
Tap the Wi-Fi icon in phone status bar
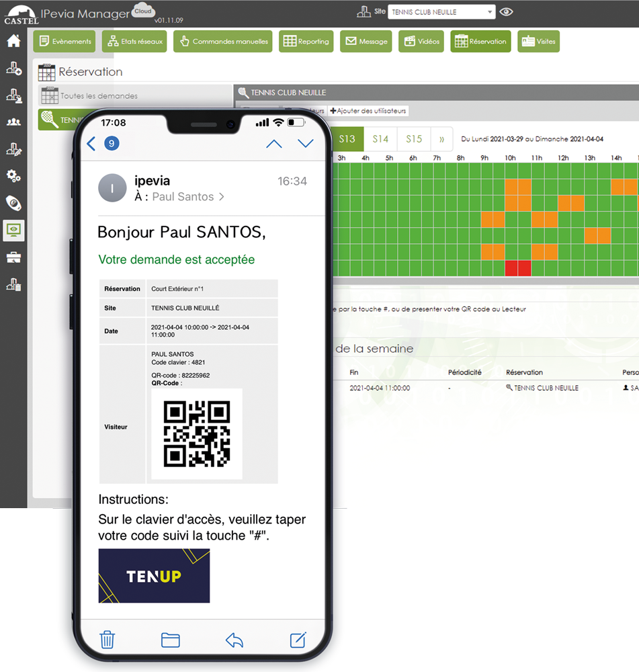pos(279,122)
